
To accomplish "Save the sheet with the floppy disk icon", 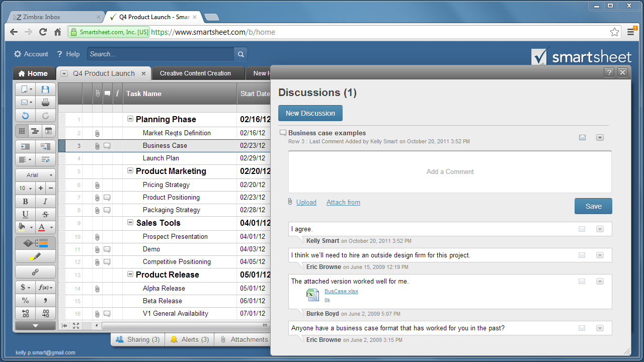I will [x=45, y=89].
